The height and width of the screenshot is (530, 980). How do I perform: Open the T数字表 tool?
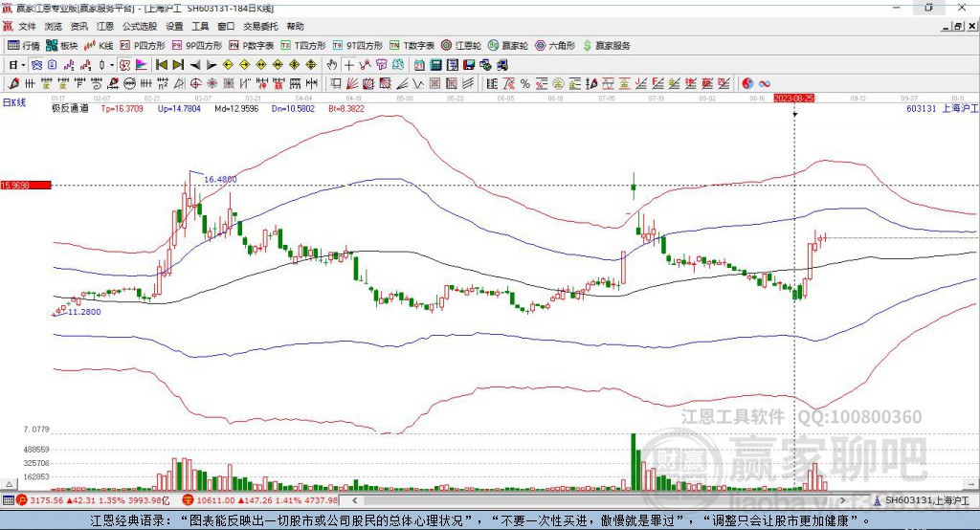tap(412, 46)
